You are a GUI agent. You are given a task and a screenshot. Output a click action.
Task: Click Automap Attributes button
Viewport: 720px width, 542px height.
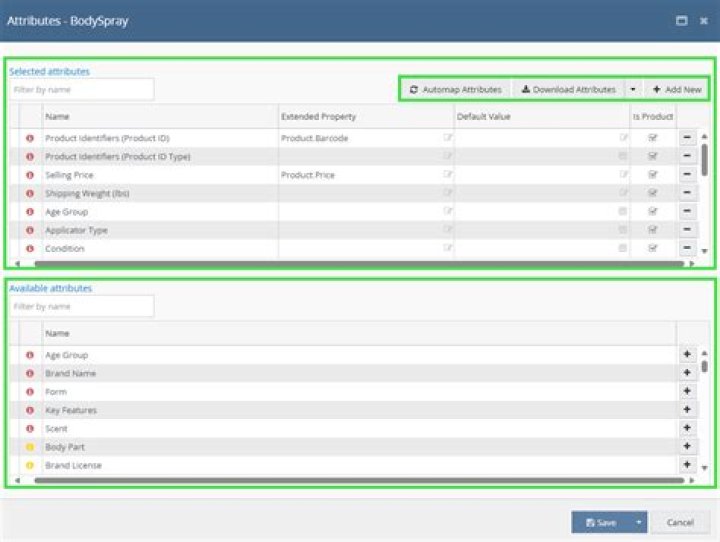[x=455, y=89]
